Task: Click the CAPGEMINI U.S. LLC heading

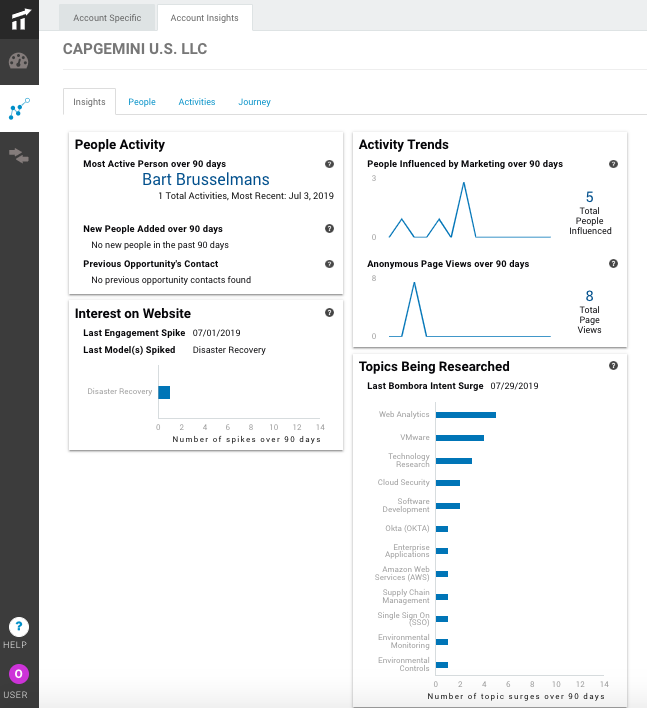Action: tap(135, 49)
